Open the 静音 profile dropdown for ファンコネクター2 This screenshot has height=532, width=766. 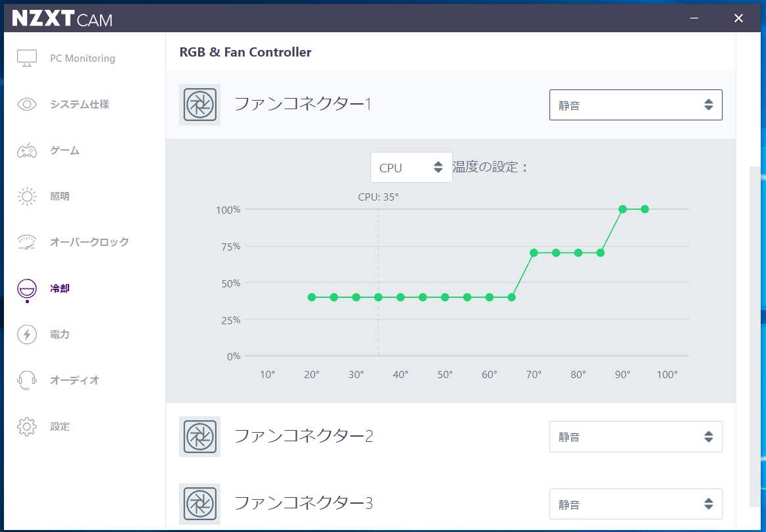click(x=636, y=437)
